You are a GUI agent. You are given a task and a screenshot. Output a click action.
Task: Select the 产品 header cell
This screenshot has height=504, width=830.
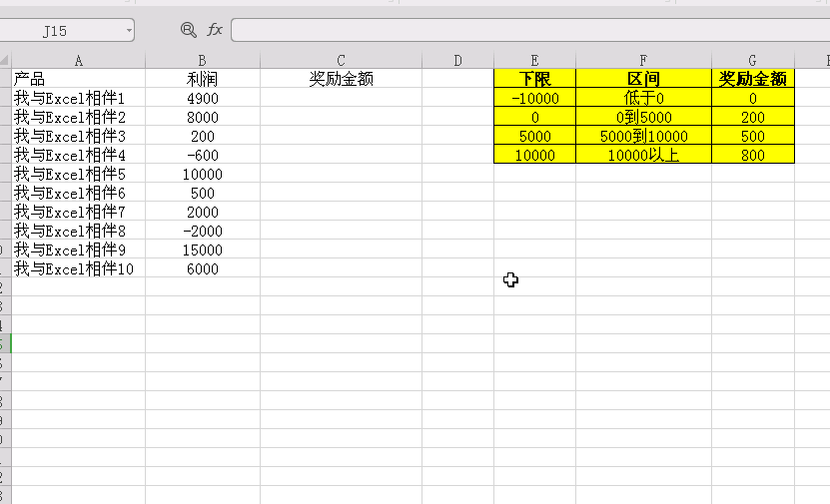[78, 79]
